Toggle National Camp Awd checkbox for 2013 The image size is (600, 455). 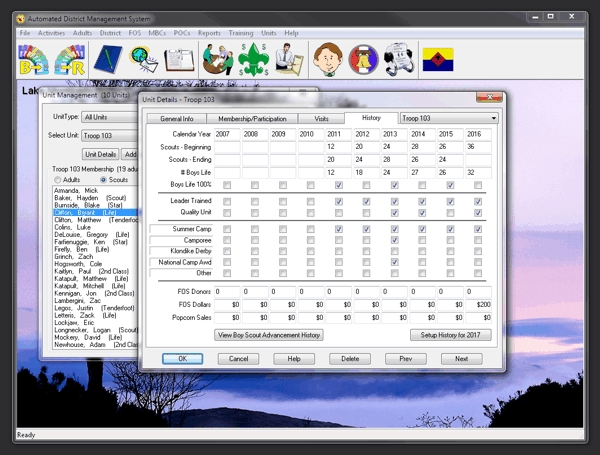coord(395,262)
